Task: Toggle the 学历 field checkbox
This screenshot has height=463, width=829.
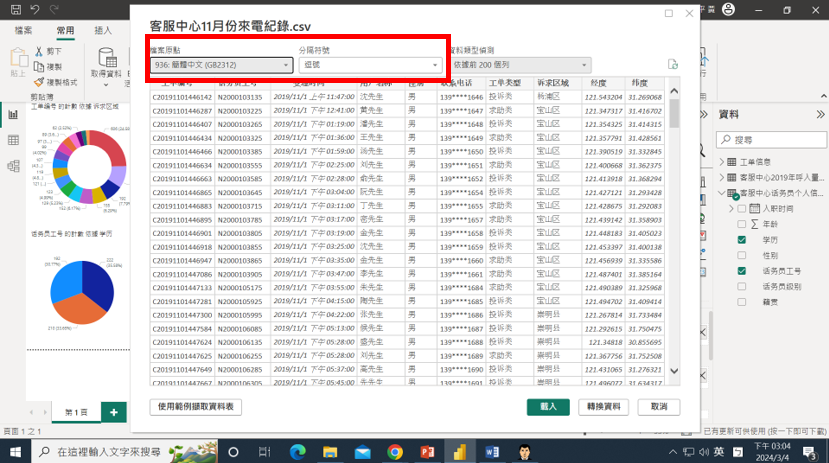Action: (x=741, y=240)
